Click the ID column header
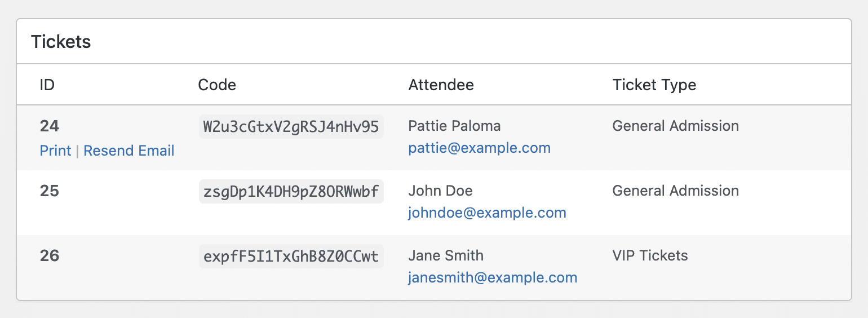868x318 pixels. pos(47,85)
